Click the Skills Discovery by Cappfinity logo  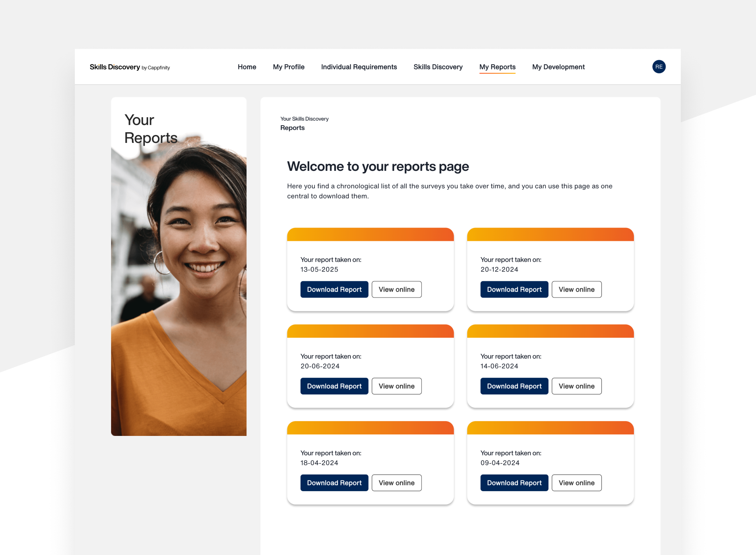tap(130, 67)
